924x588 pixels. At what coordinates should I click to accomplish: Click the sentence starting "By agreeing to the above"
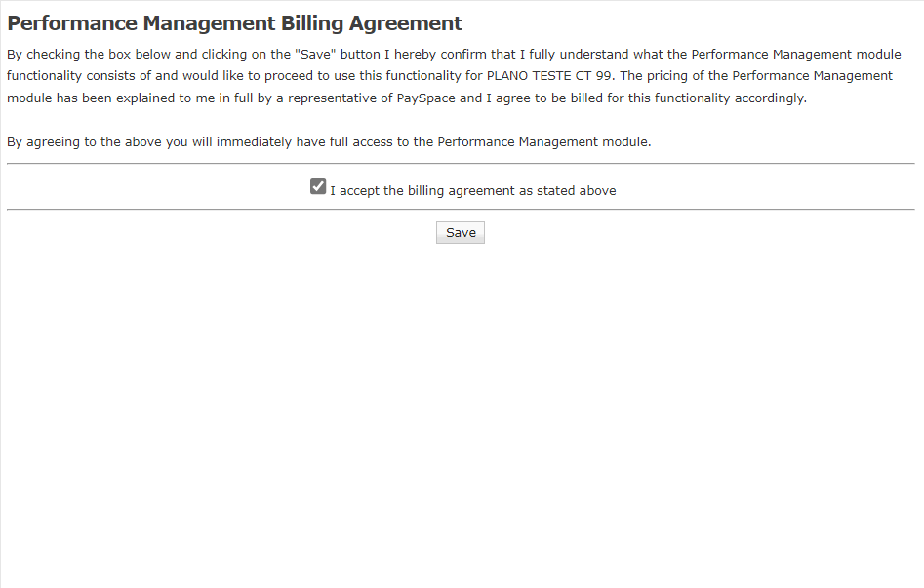pos(328,142)
